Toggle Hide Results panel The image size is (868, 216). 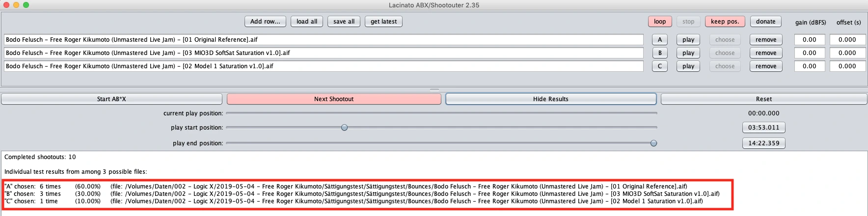point(550,99)
